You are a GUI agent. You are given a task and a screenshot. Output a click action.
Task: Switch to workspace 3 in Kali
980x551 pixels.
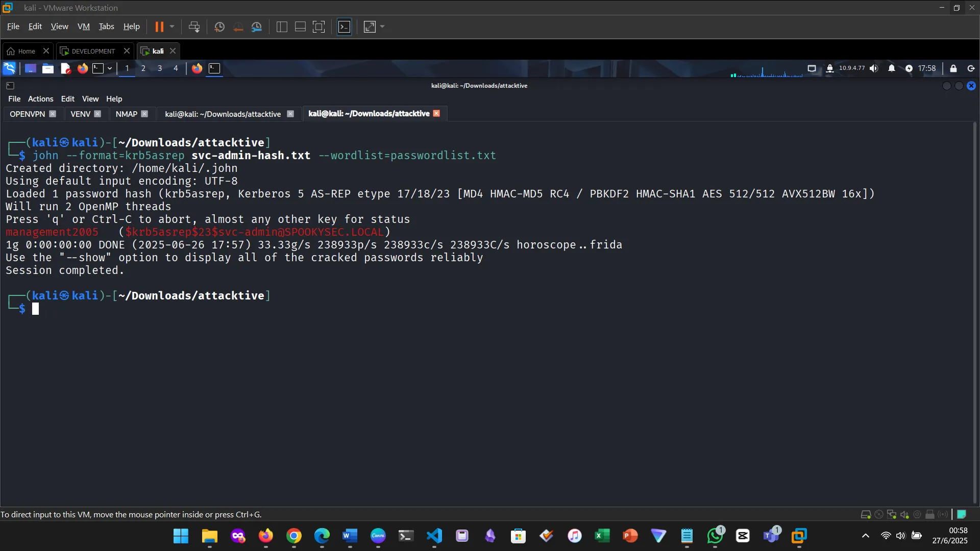tap(160, 68)
